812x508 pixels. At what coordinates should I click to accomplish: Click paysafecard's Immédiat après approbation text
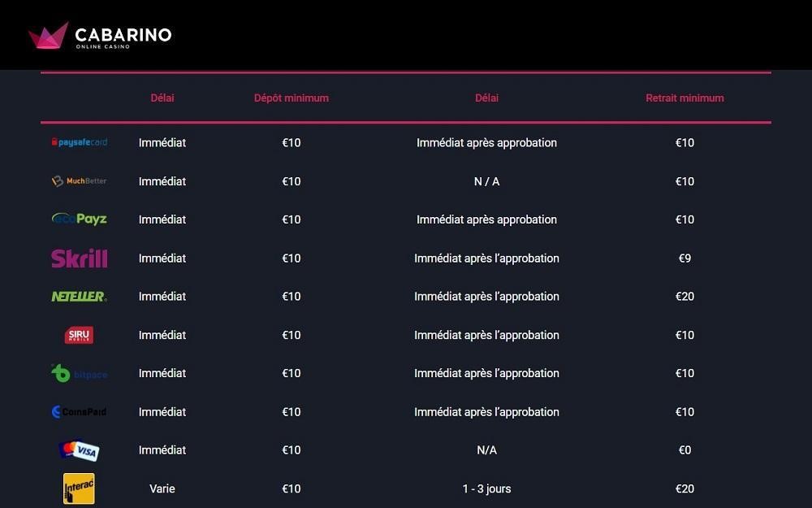click(x=486, y=142)
